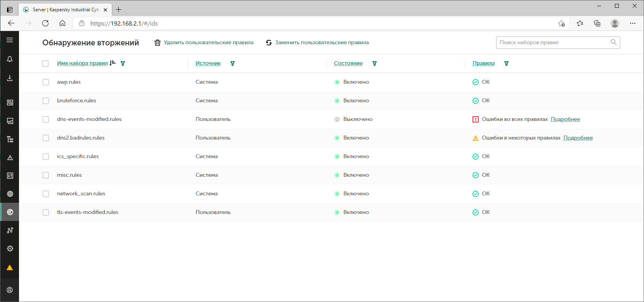Open the download/import icon in sidebar
Screen dimensions: 644x302
click(10, 78)
